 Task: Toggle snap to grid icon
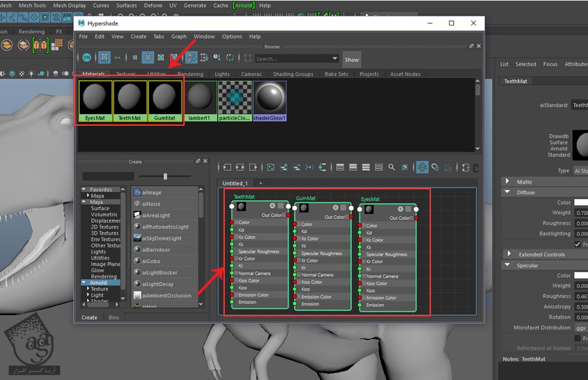click(x=435, y=167)
